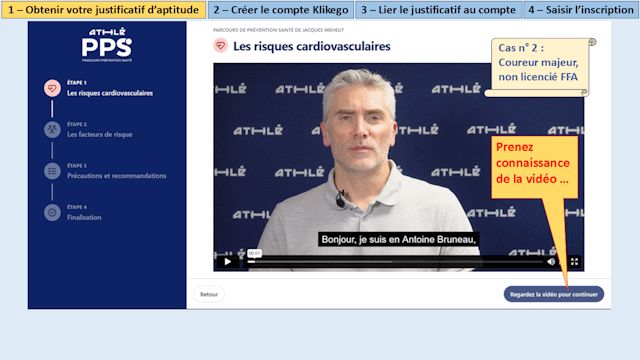Click the video progress bar
The image size is (640, 360).
point(395,262)
